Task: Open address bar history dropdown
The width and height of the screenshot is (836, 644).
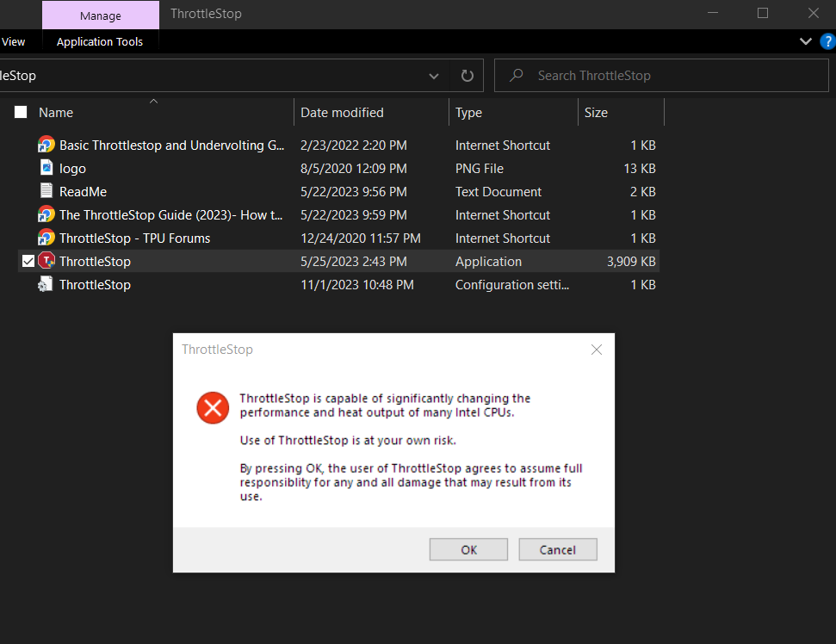Action: pyautogui.click(x=434, y=76)
